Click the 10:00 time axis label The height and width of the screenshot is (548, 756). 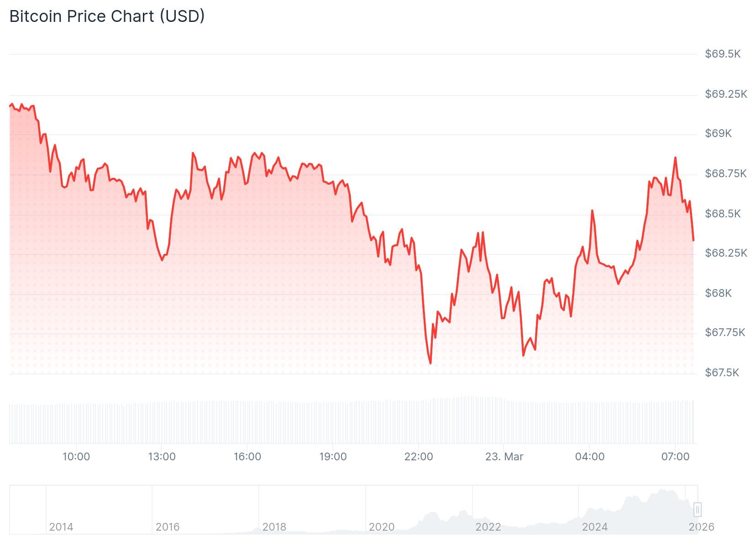click(76, 457)
